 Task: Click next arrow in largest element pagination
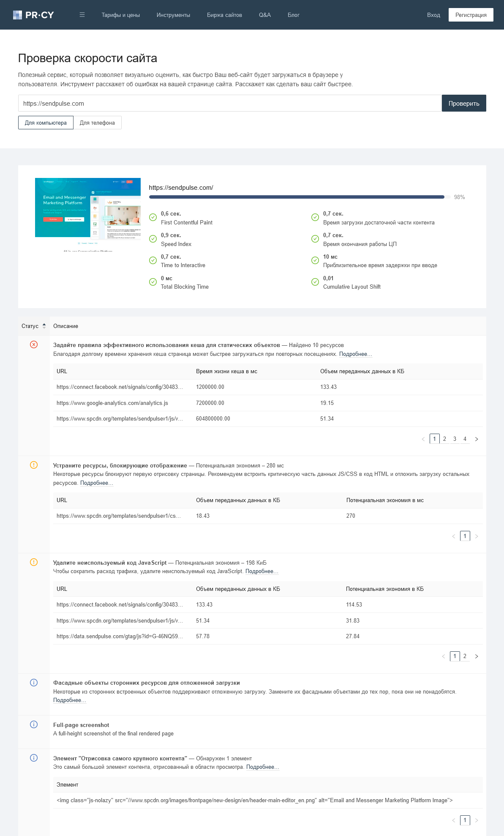(x=477, y=820)
